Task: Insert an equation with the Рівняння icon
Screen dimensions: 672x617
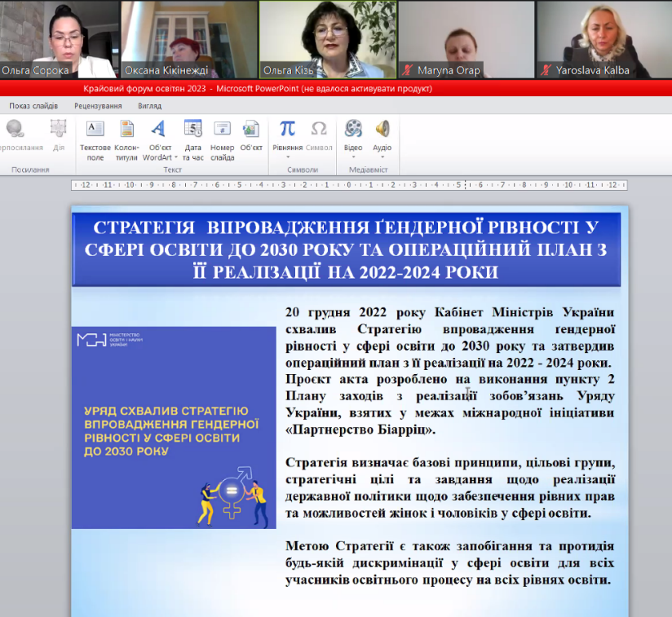Action: pos(287,130)
